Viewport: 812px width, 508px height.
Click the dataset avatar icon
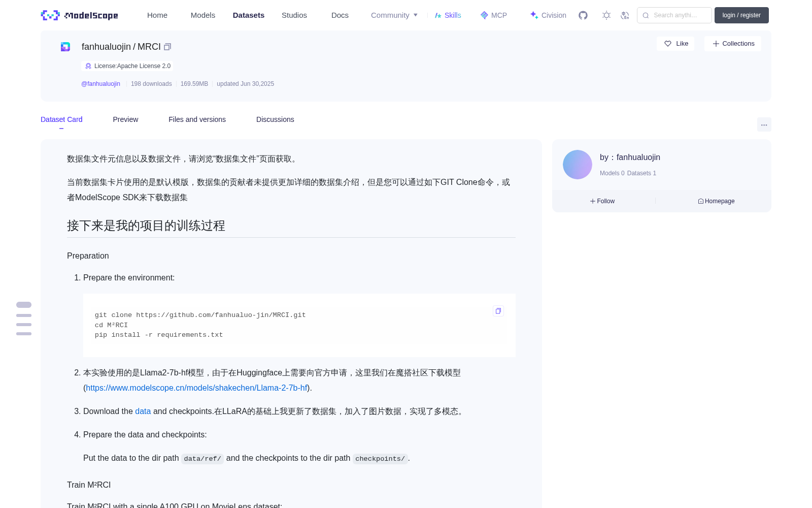point(65,47)
